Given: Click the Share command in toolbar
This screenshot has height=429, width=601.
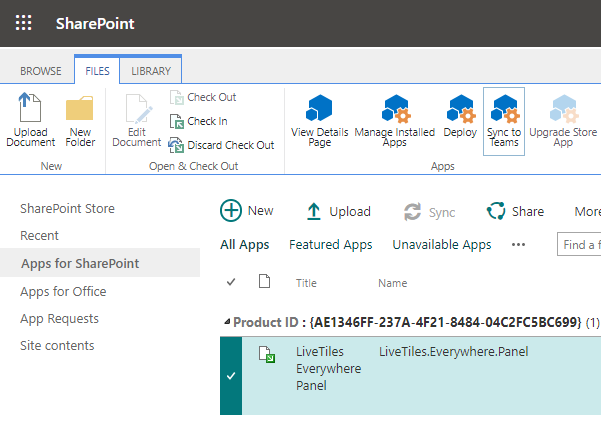Looking at the screenshot, I should coord(515,211).
